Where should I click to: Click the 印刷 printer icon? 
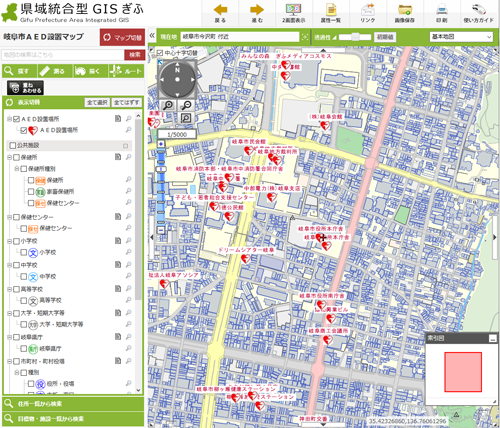(x=442, y=9)
